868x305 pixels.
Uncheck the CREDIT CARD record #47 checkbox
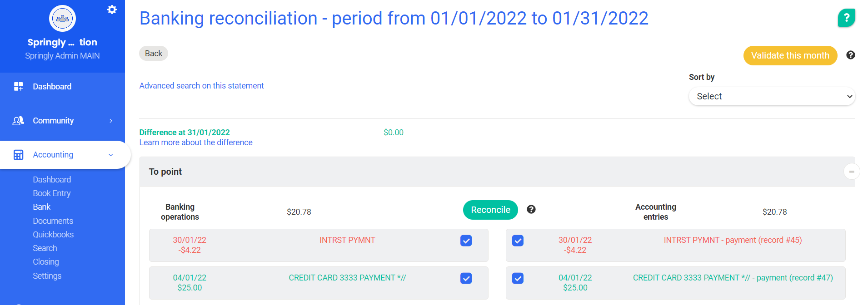[518, 278]
